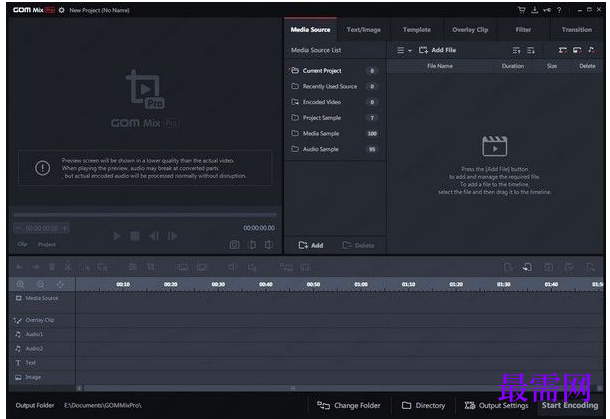
Task: Click the 00:30 mark on timeline ruler
Action: [x=218, y=284]
